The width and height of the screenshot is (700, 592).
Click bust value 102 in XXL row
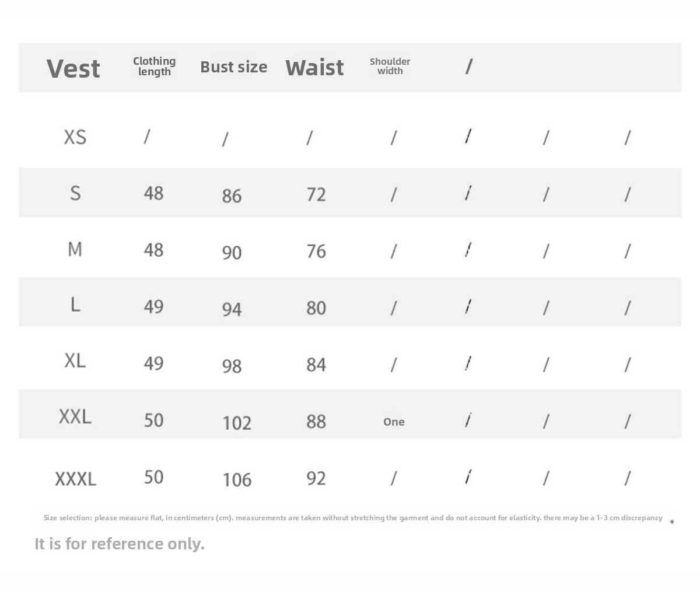coord(237,422)
